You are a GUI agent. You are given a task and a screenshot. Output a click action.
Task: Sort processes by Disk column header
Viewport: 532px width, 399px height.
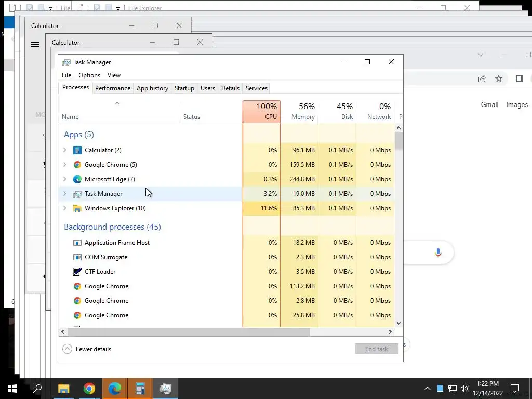[x=338, y=112]
